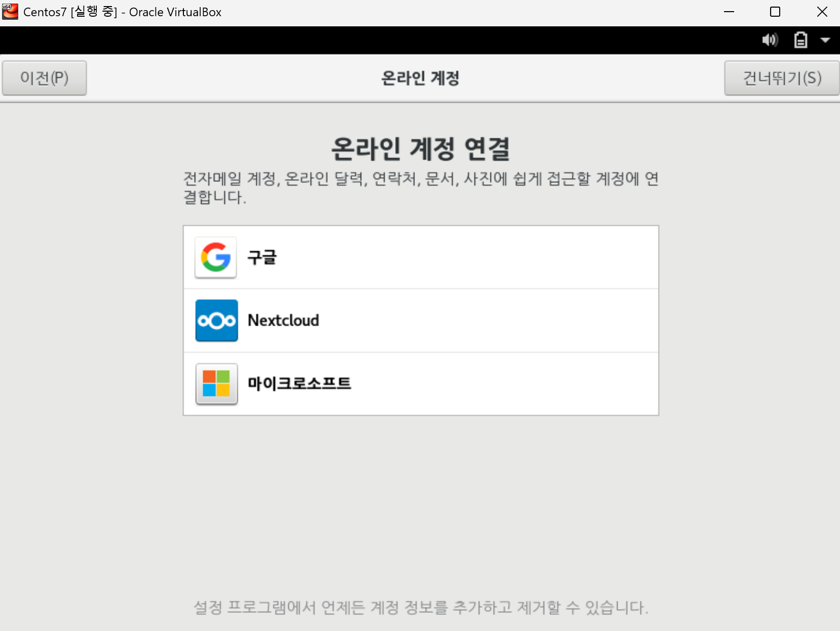The image size is (840, 631).
Task: Click the Google account logo icon
Action: (216, 257)
